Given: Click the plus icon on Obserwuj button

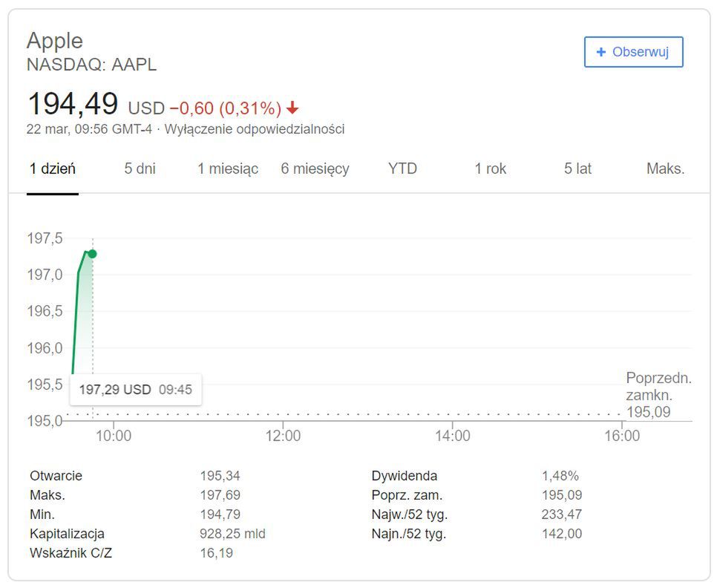Looking at the screenshot, I should coord(601,52).
